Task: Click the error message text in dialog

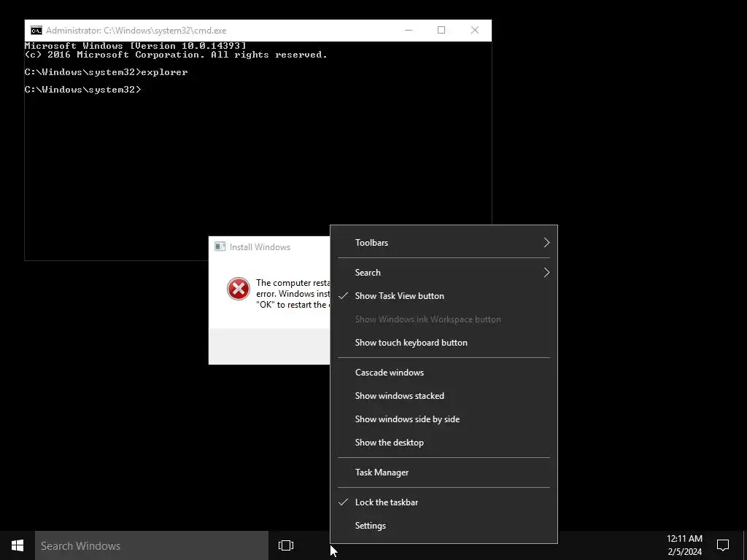Action: tap(293, 294)
